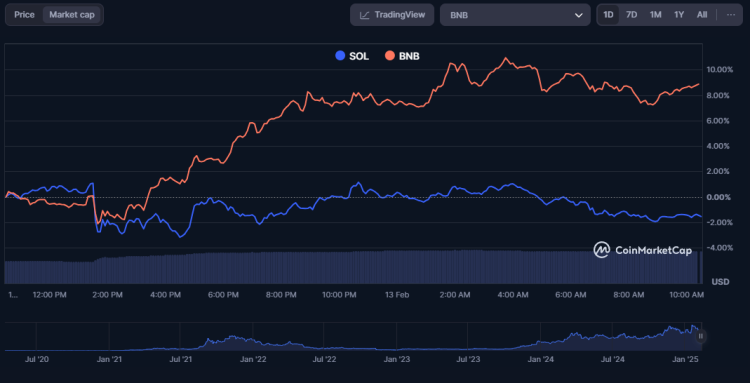Expand dropdown with the chevron arrow
The height and width of the screenshot is (383, 750).
[x=579, y=15]
